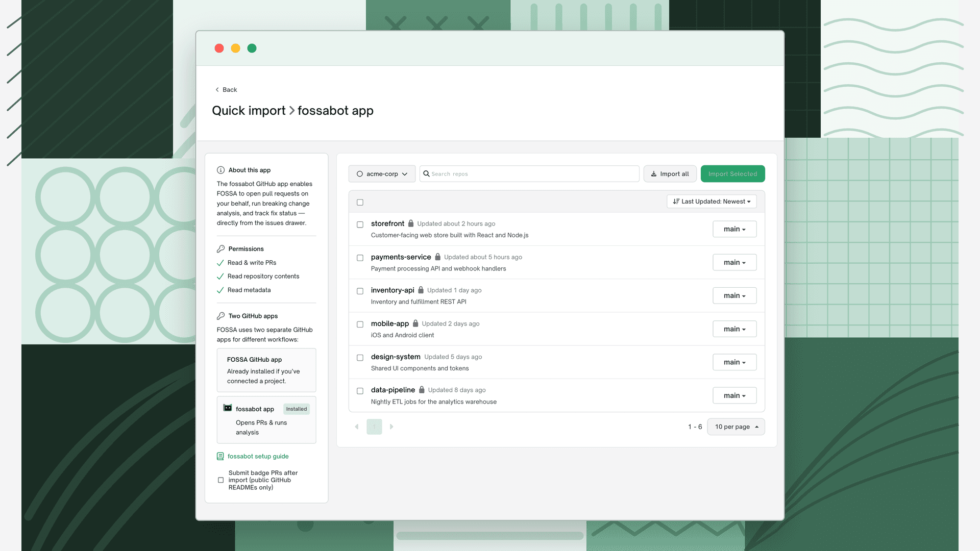Focus the Search repos field

529,173
